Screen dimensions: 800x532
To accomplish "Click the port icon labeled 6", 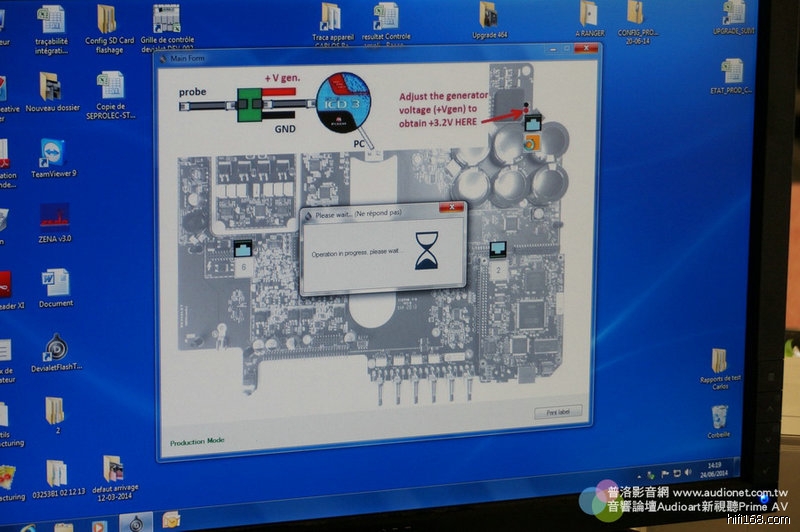I will 241,250.
